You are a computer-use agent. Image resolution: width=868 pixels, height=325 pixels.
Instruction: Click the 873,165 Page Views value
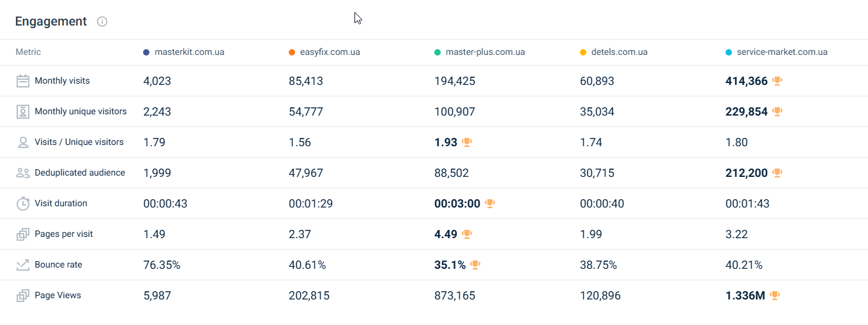(455, 296)
